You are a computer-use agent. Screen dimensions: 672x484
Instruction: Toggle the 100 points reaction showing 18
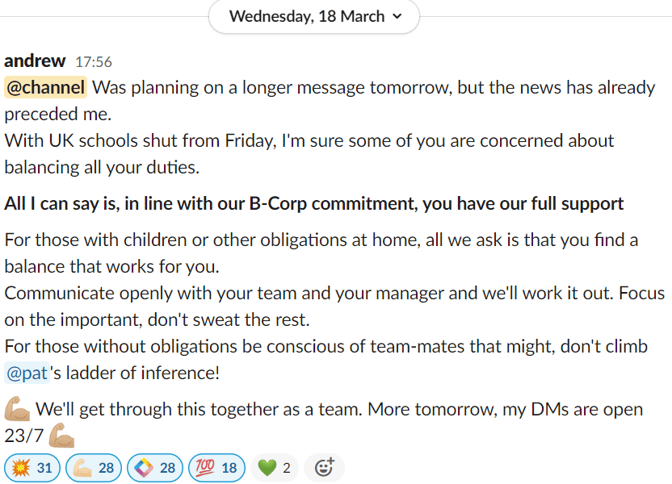[x=216, y=468]
